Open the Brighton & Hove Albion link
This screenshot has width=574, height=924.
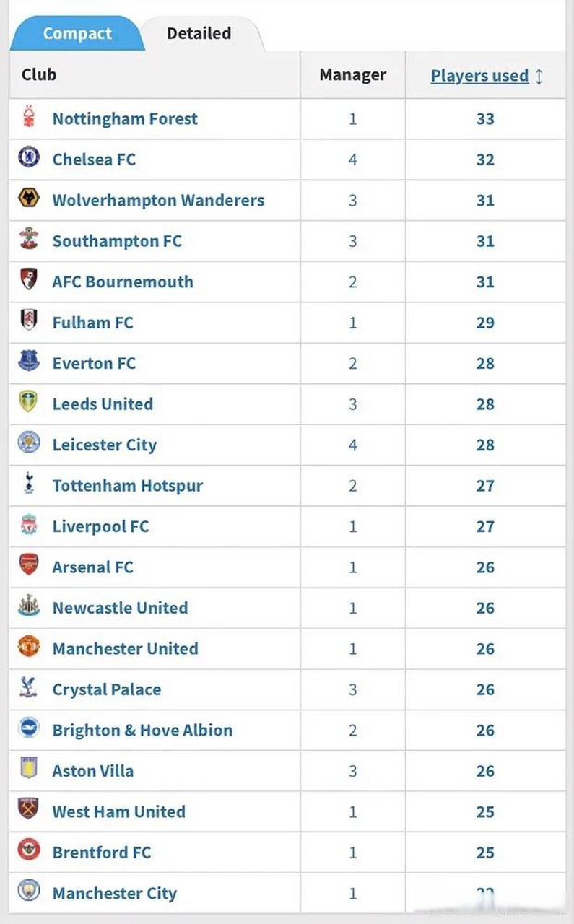tap(142, 730)
